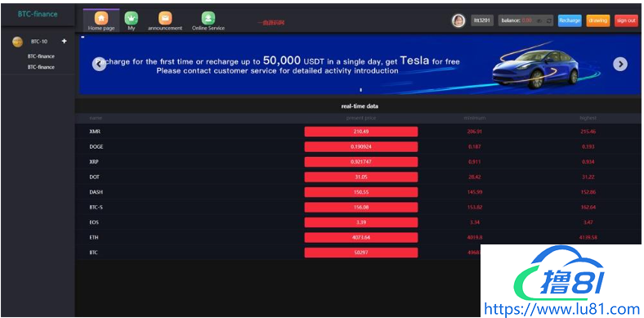Refresh the balance with the reload icon

click(x=548, y=20)
